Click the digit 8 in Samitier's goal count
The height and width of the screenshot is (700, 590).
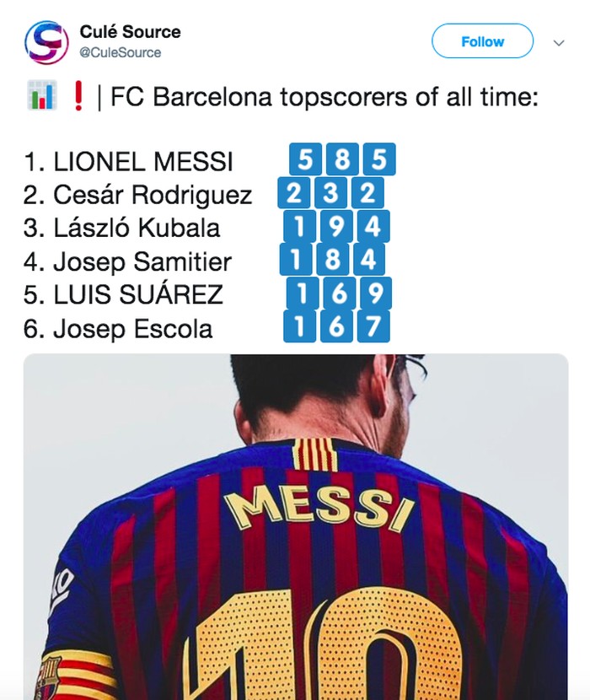pyautogui.click(x=334, y=260)
